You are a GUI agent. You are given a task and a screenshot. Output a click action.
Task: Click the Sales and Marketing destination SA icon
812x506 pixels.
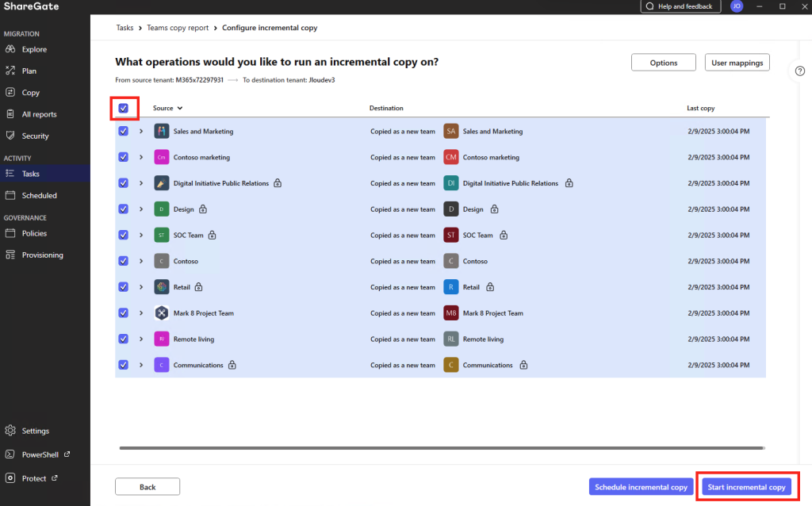(x=451, y=132)
